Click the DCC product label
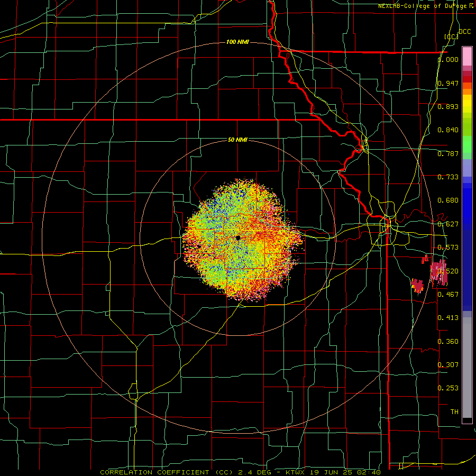 click(464, 32)
